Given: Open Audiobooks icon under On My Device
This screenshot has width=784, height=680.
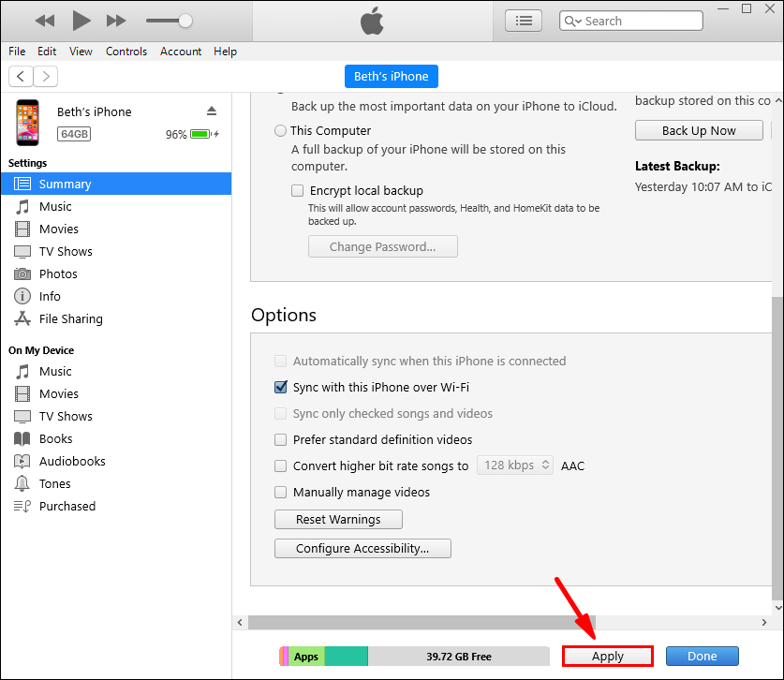Looking at the screenshot, I should coord(22,461).
